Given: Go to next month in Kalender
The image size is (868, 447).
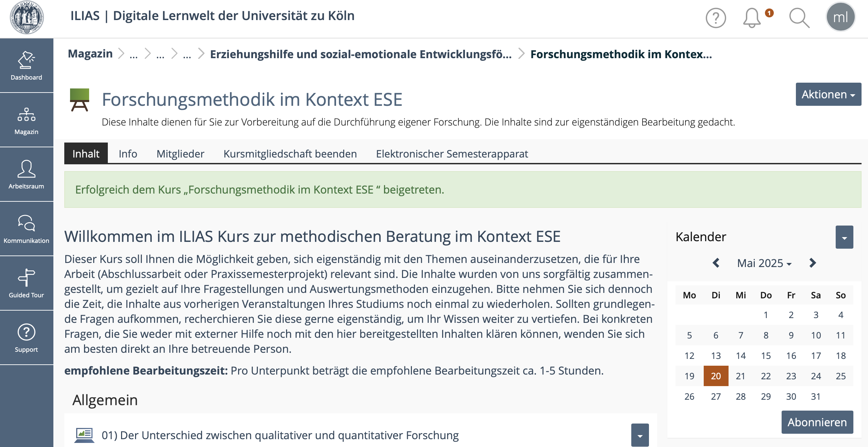Looking at the screenshot, I should (x=813, y=263).
